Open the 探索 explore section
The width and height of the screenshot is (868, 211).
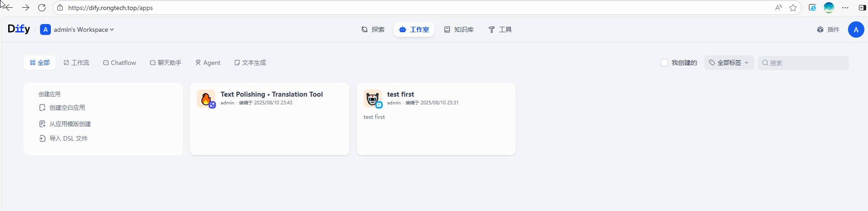point(373,29)
